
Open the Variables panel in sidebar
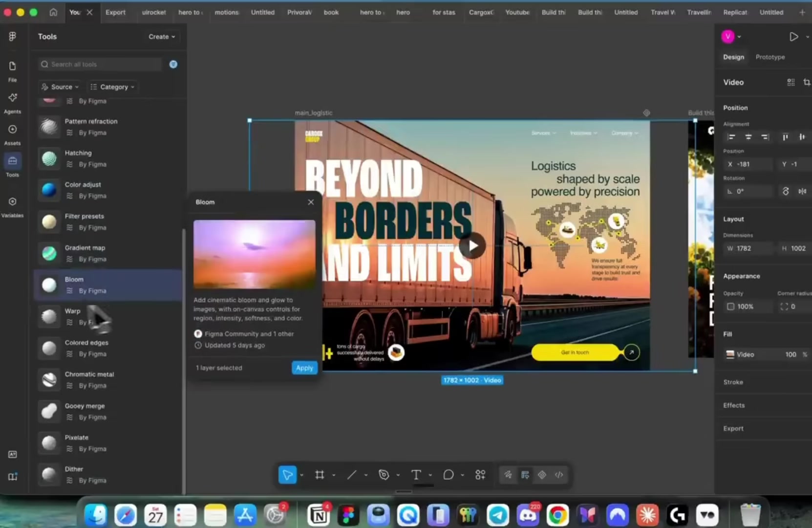(13, 207)
